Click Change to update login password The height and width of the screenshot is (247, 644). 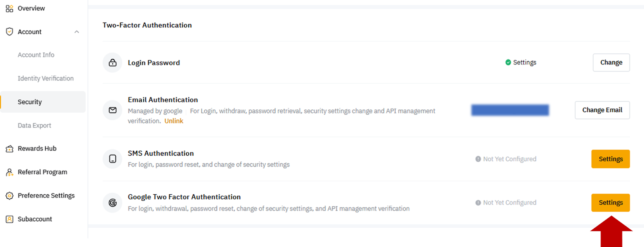[x=611, y=62]
